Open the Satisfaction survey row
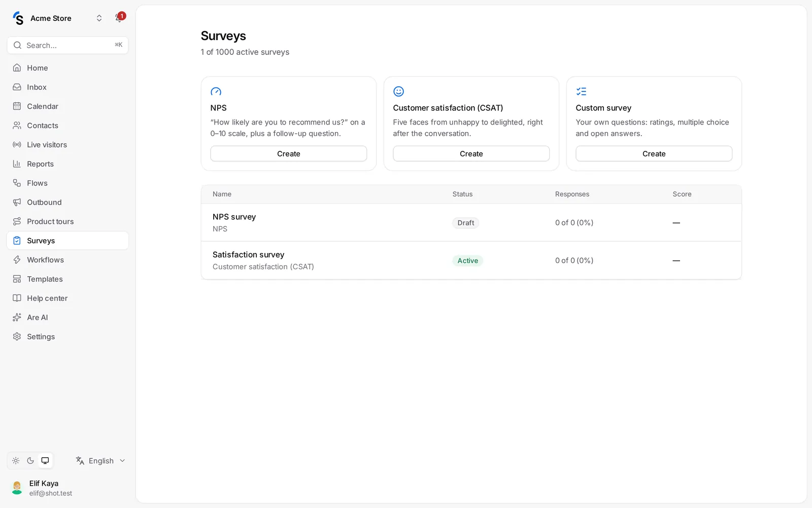The width and height of the screenshot is (812, 508). click(471, 260)
